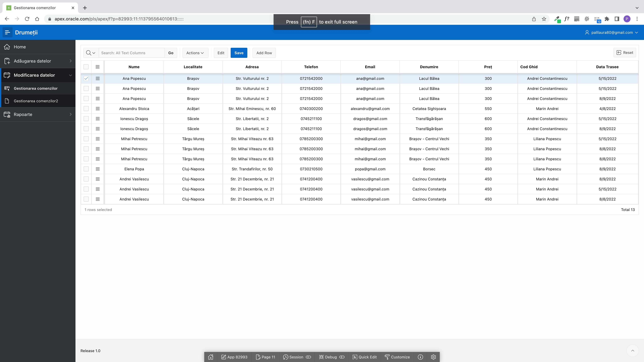Image resolution: width=644 pixels, height=362 pixels.
Task: Open the Gestionarea comenzilor2 page in the sidebar
Action: [36, 101]
